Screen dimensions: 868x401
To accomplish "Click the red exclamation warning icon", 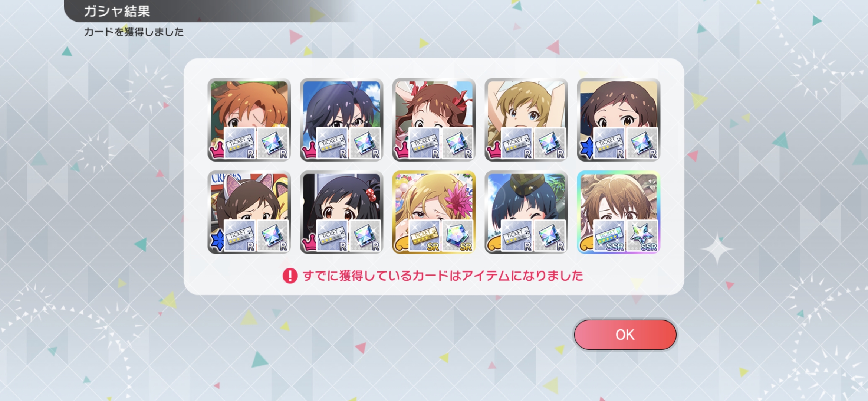I will [290, 276].
